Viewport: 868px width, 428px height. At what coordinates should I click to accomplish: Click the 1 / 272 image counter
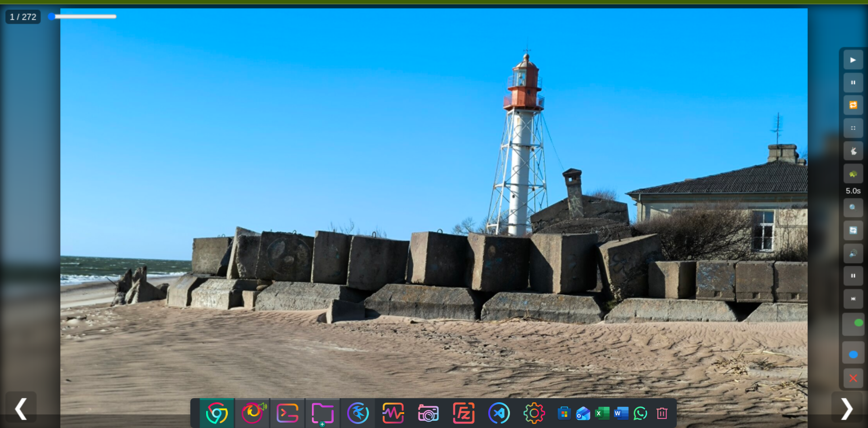coord(23,17)
